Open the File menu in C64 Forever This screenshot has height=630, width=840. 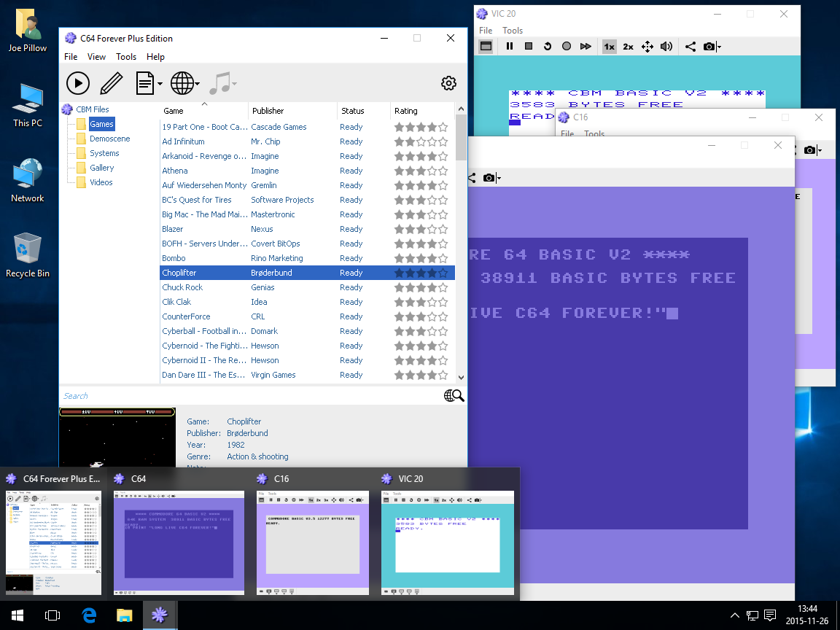(71, 57)
